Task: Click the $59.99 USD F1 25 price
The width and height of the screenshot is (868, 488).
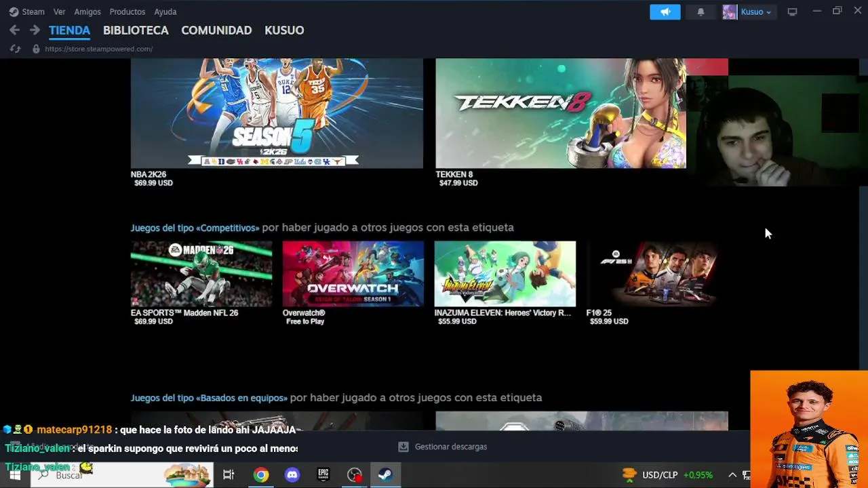Action: pyautogui.click(x=609, y=321)
